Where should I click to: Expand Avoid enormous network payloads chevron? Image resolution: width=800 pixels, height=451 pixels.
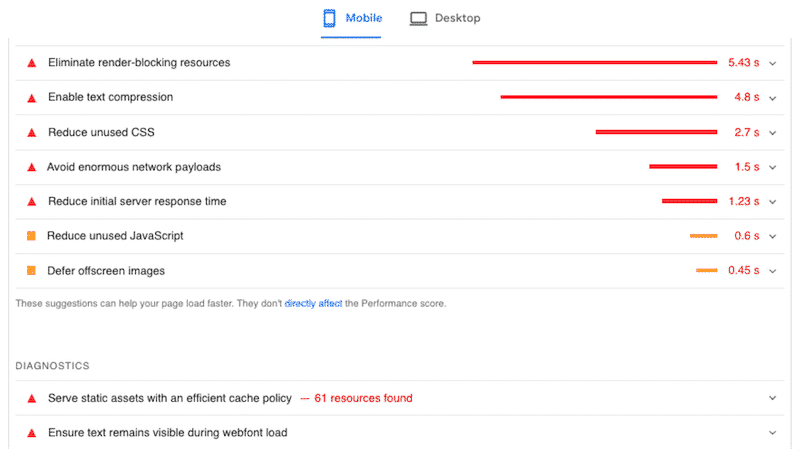[x=772, y=167]
